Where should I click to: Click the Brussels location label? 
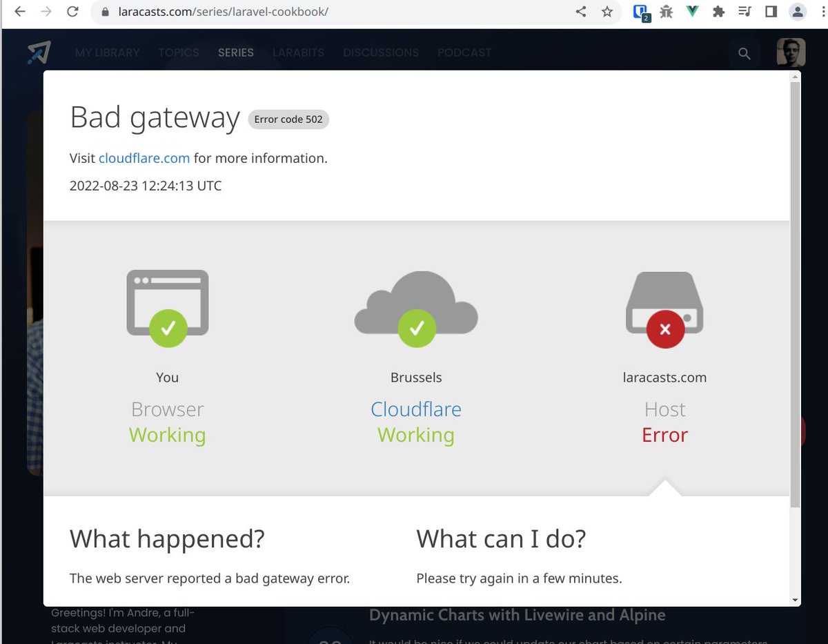(416, 378)
